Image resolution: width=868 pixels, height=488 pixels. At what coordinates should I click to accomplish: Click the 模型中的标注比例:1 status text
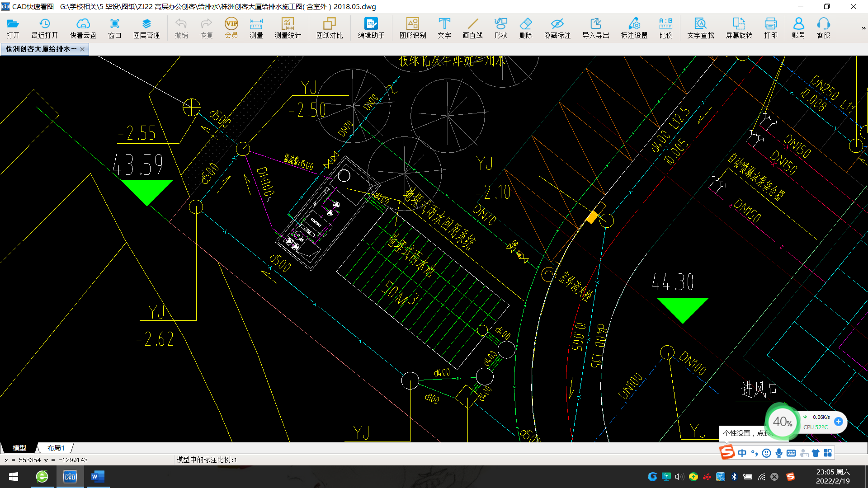point(207,460)
